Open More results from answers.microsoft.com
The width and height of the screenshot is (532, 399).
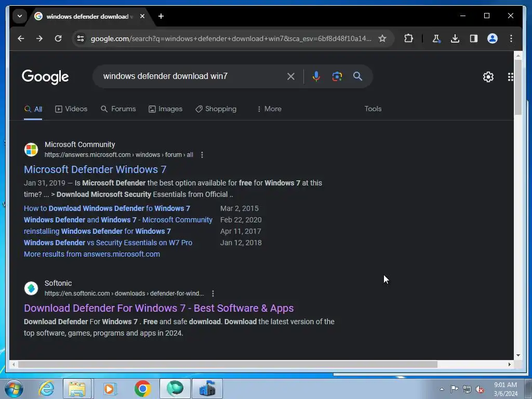pyautogui.click(x=91, y=254)
